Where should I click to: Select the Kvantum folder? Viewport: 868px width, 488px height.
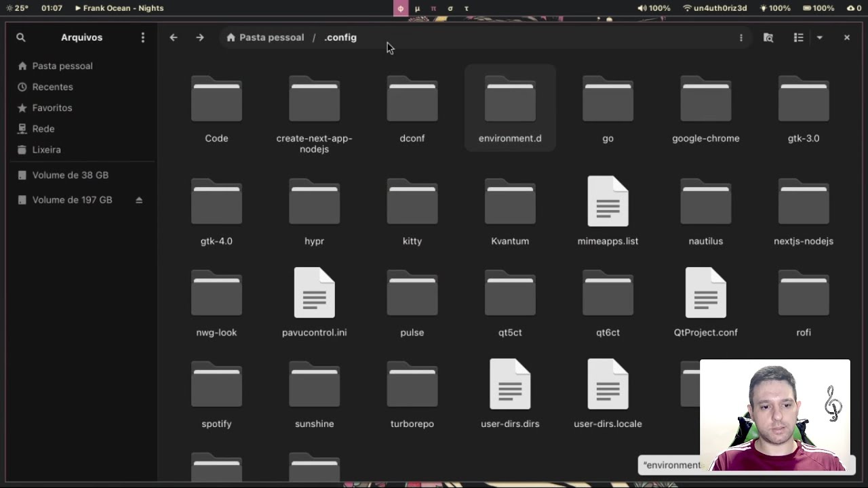coord(510,211)
